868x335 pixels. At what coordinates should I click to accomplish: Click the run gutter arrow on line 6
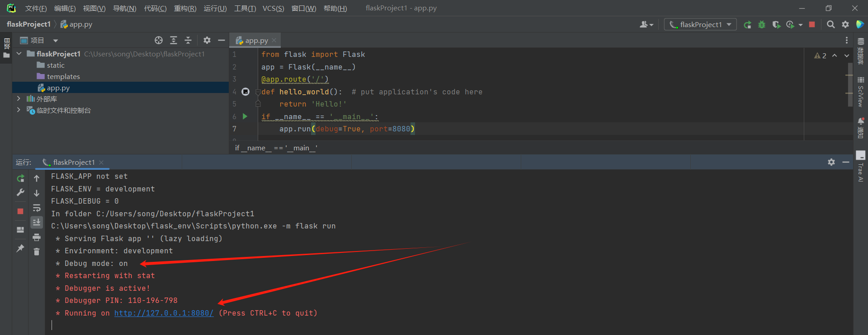click(245, 116)
